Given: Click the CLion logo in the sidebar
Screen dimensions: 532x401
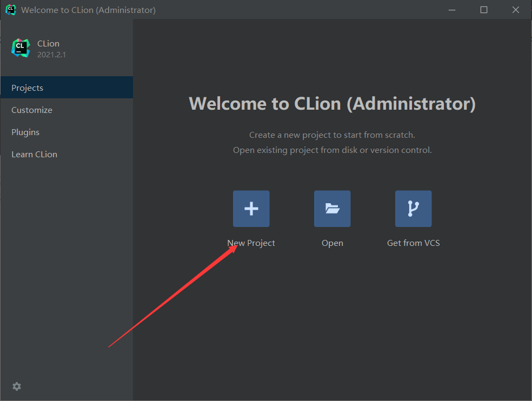Looking at the screenshot, I should click(21, 48).
